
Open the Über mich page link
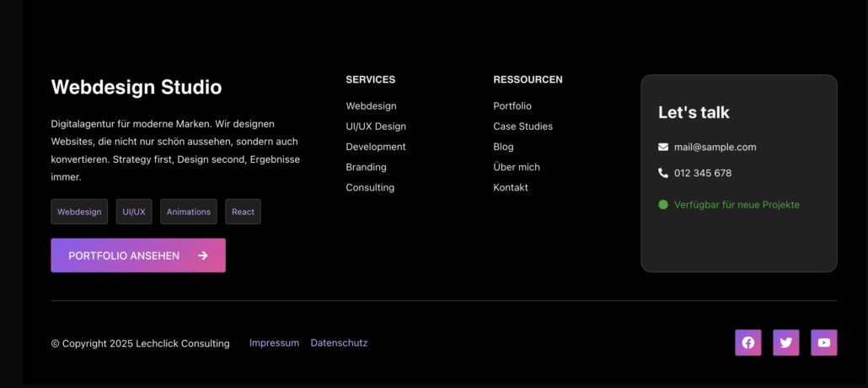(x=517, y=167)
